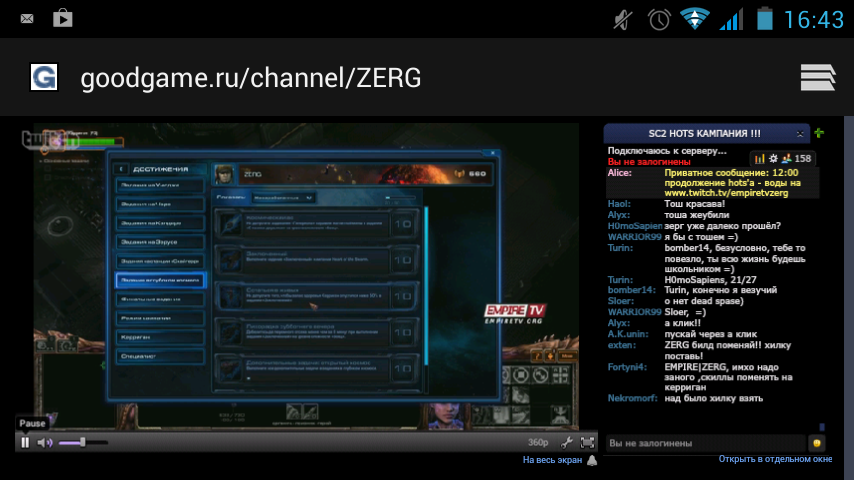
Task: Select the 'SC2 HOTS КАМПАНИЯ !!!' chat tab
Action: click(x=704, y=133)
